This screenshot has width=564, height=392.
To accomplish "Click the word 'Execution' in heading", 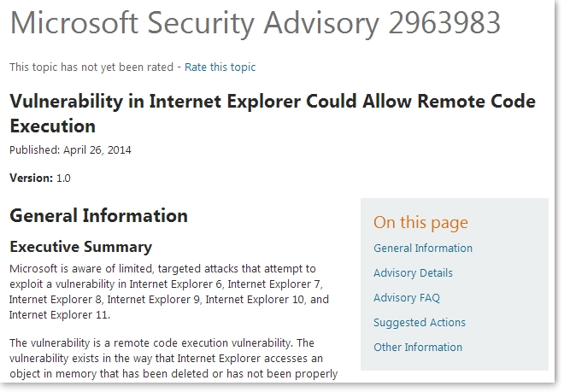I will (x=52, y=126).
